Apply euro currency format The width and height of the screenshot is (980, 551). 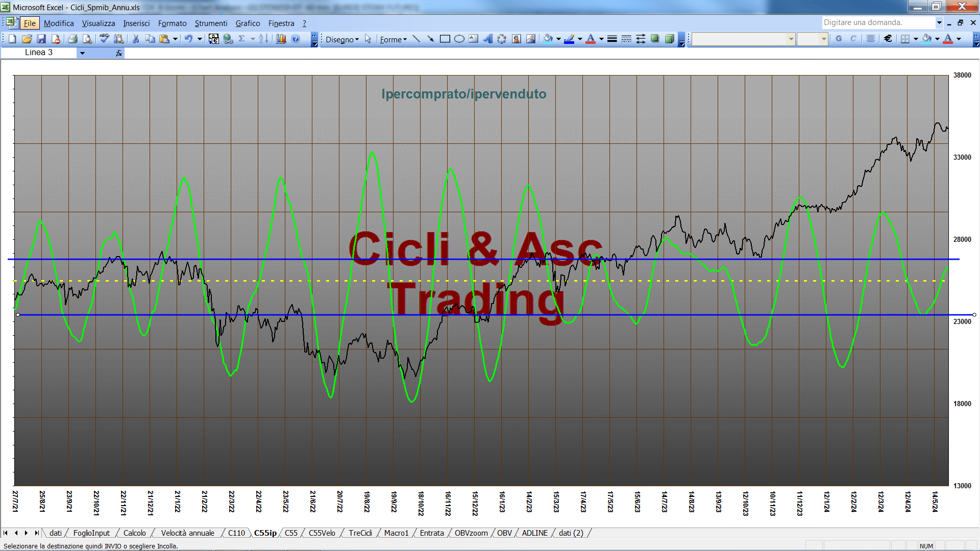pos(888,39)
